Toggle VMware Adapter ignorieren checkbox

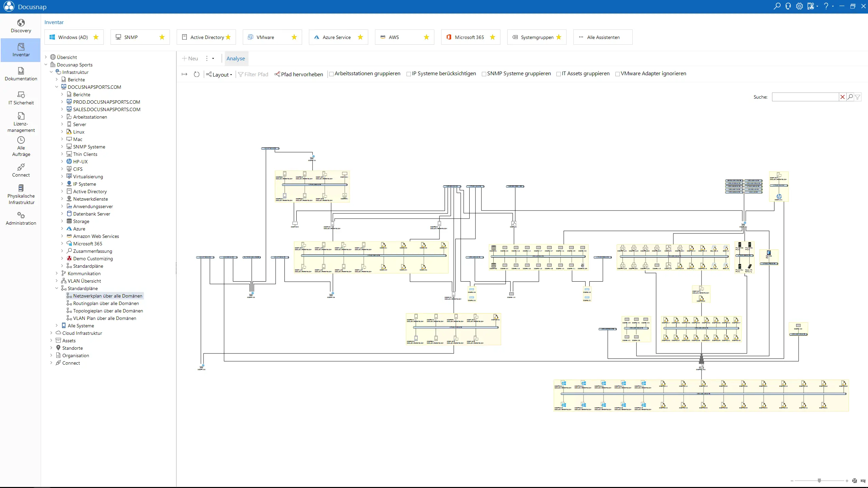tap(618, 74)
